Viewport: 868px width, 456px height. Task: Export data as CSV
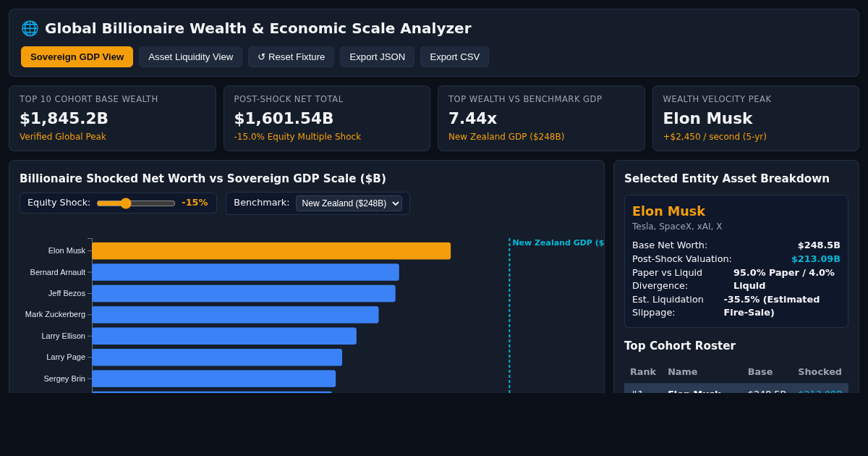pos(454,56)
